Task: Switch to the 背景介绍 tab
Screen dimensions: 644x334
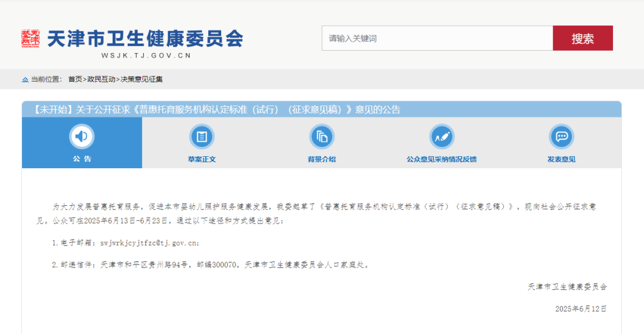Action: click(x=321, y=159)
